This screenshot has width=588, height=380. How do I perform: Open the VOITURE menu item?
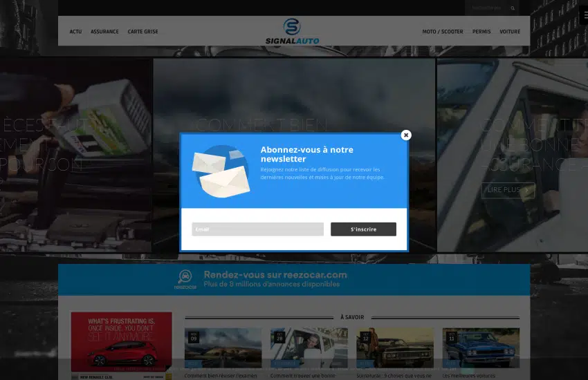(x=510, y=32)
